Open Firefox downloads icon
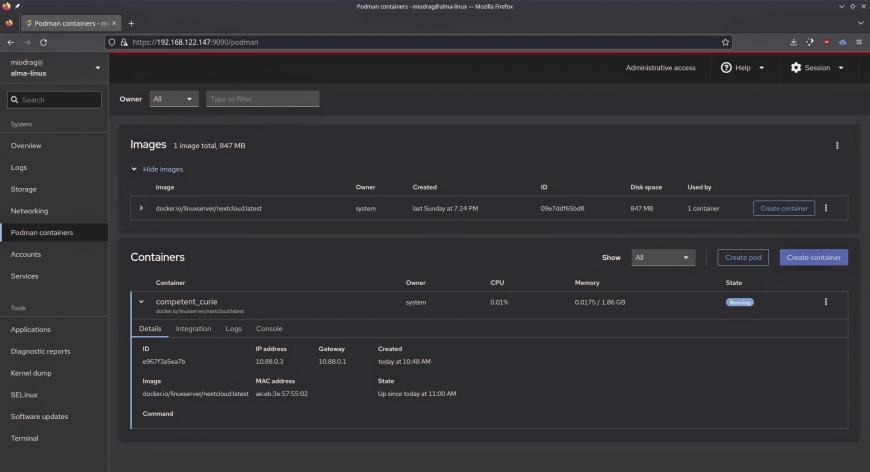The height and width of the screenshot is (472, 870). [793, 42]
